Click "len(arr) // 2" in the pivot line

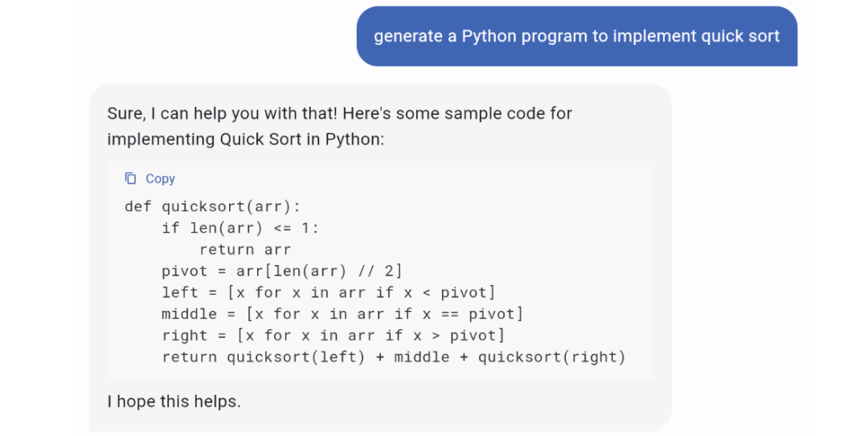(328, 271)
